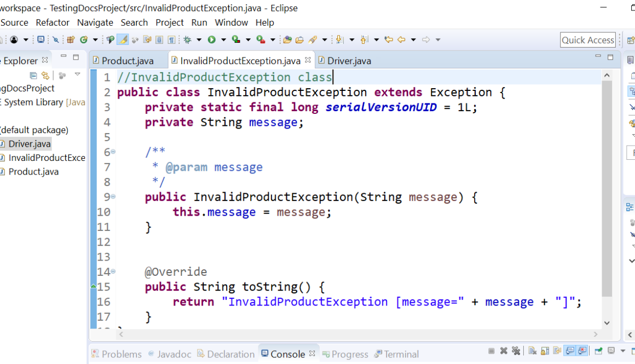
Task: Toggle Link with Editor in Package Explorer
Action: click(x=45, y=76)
